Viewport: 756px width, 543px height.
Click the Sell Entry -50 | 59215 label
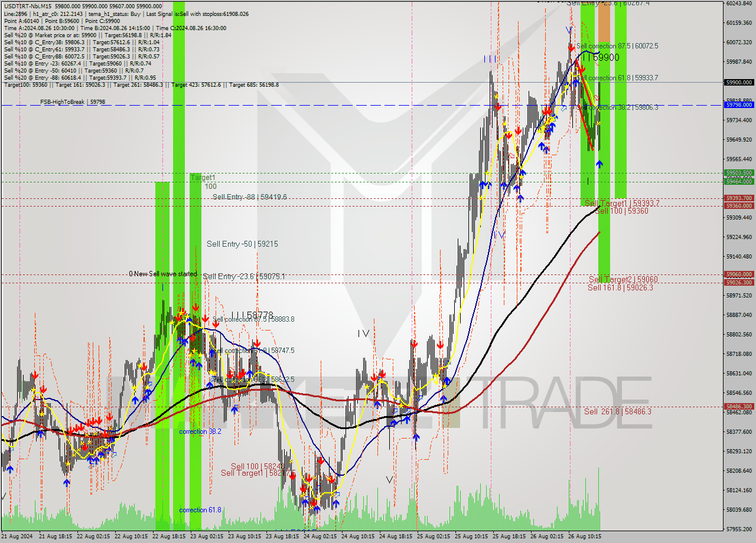[242, 244]
